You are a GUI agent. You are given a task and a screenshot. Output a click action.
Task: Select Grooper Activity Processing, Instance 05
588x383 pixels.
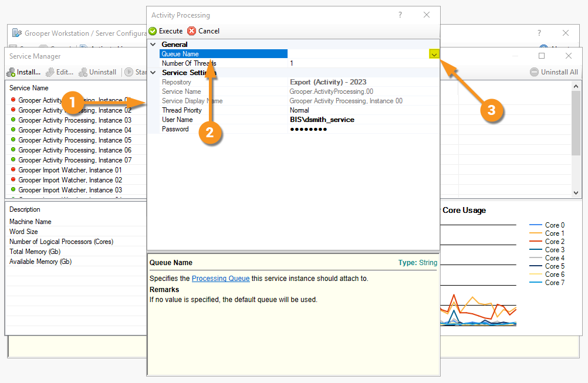(75, 140)
